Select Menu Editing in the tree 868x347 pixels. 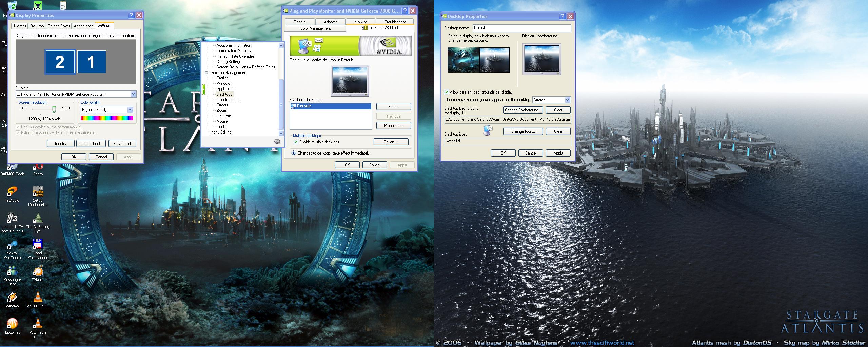(221, 132)
